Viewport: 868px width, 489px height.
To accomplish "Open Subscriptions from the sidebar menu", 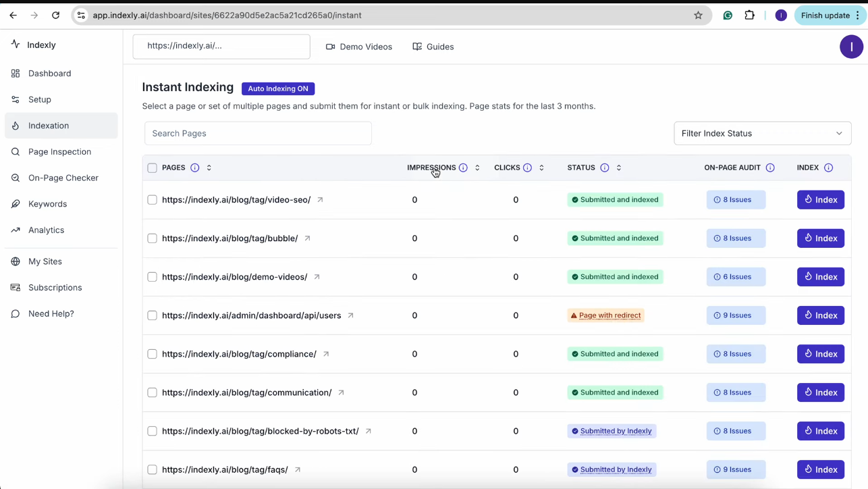I will [x=55, y=287].
